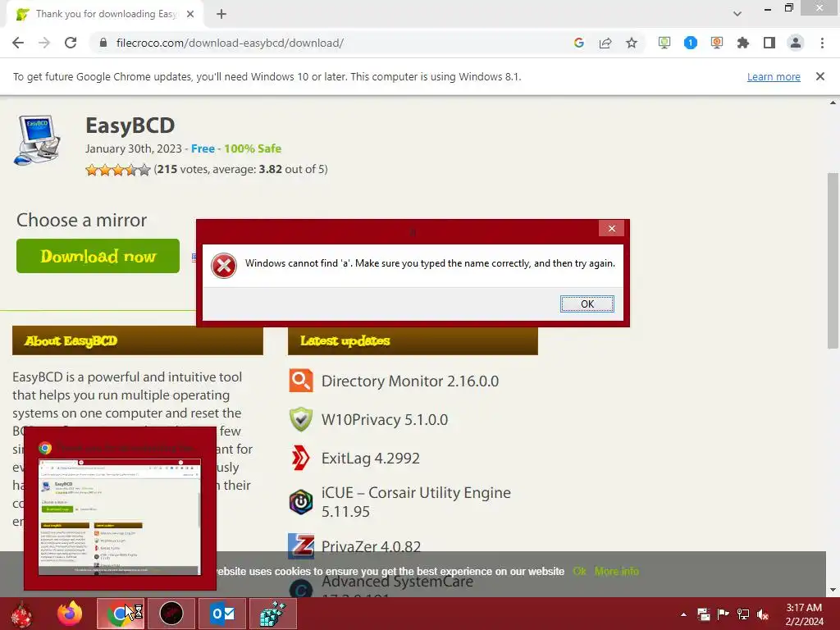Image resolution: width=840 pixels, height=630 pixels.
Task: Accept cookies with the Ok link
Action: (579, 571)
